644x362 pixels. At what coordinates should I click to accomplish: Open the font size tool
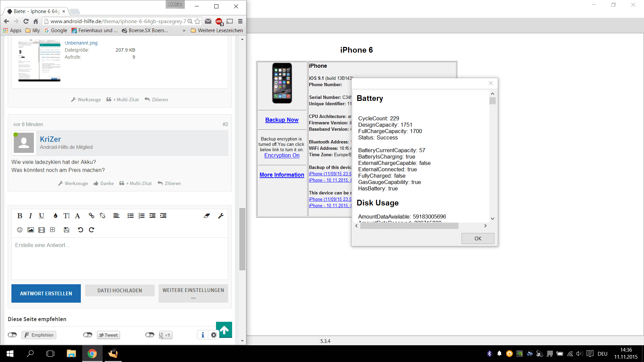click(66, 216)
